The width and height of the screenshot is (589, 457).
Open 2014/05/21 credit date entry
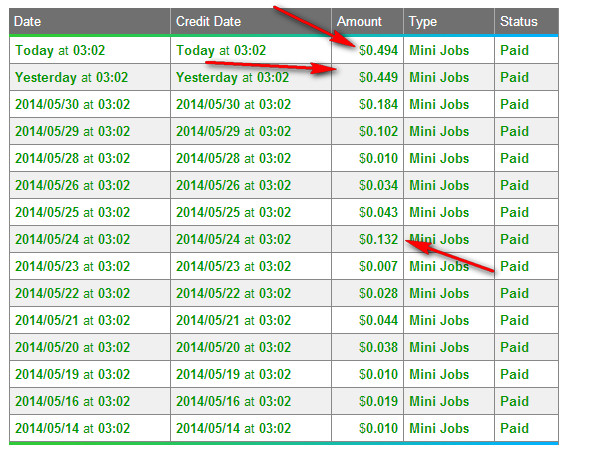pyautogui.click(x=233, y=320)
